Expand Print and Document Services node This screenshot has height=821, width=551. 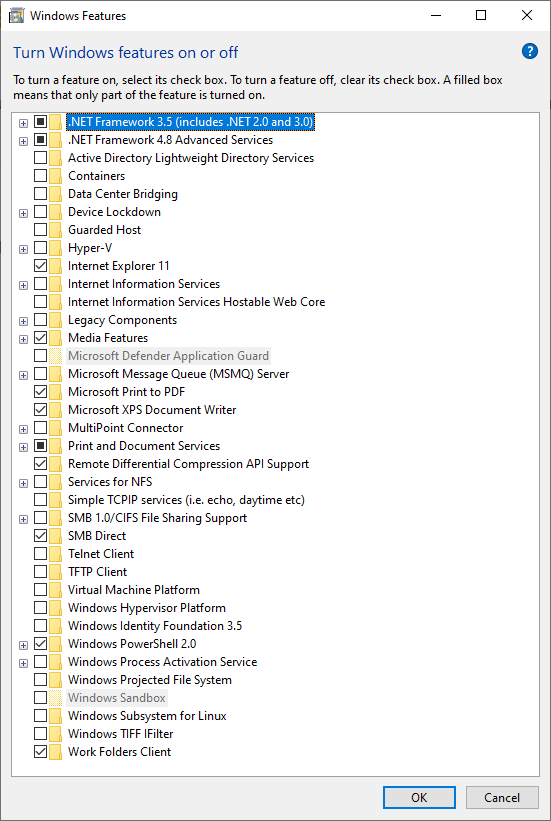[x=23, y=447]
